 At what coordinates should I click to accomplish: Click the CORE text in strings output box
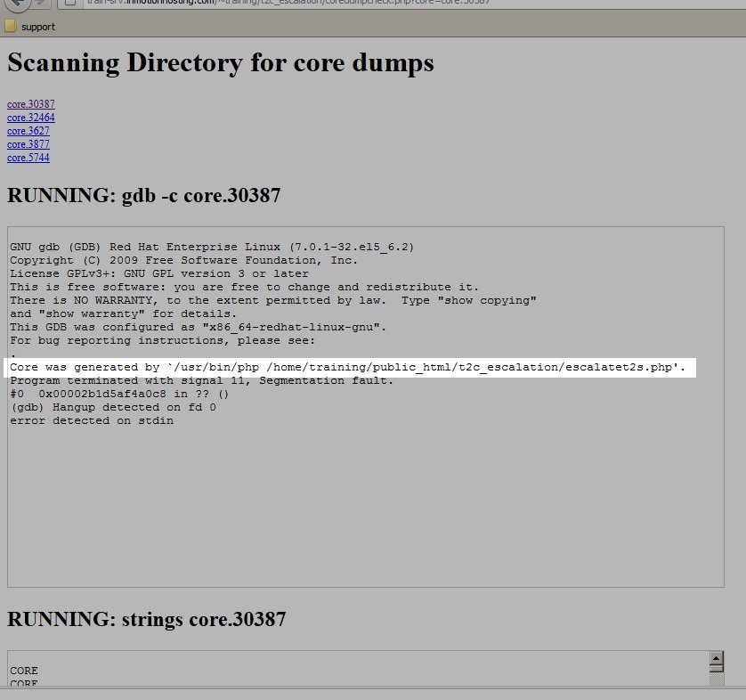click(24, 671)
